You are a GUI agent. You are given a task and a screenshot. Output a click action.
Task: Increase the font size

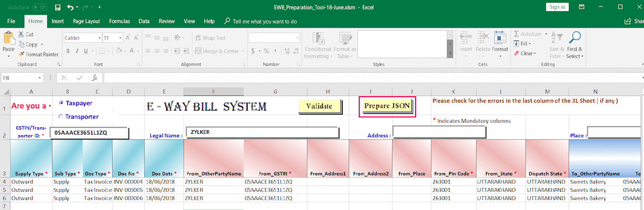[x=129, y=38]
